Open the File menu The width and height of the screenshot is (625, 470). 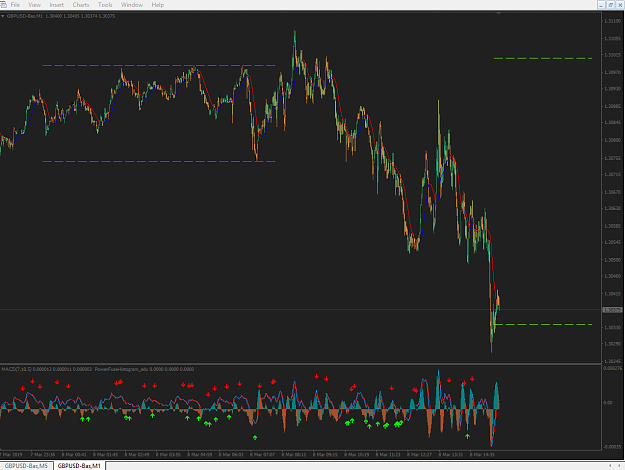[15, 5]
